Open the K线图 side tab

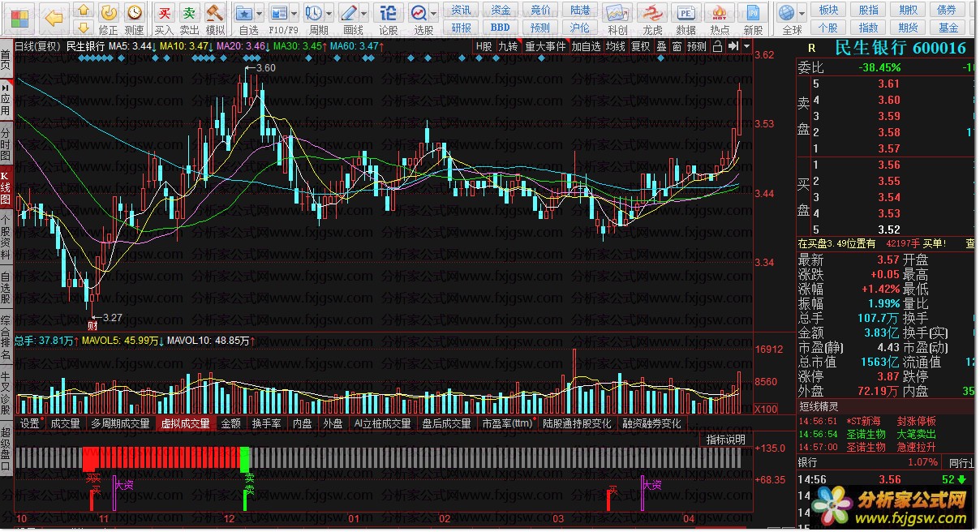click(x=6, y=187)
